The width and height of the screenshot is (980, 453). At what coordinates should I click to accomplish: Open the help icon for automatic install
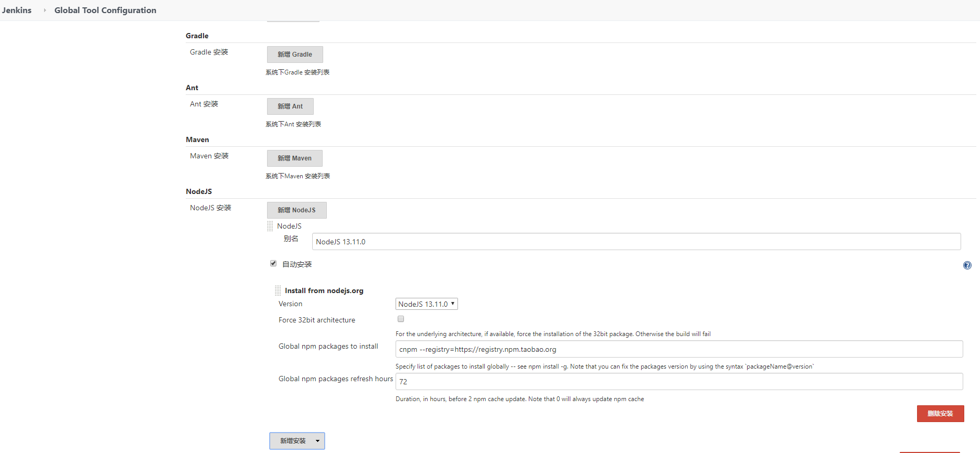[x=967, y=265]
